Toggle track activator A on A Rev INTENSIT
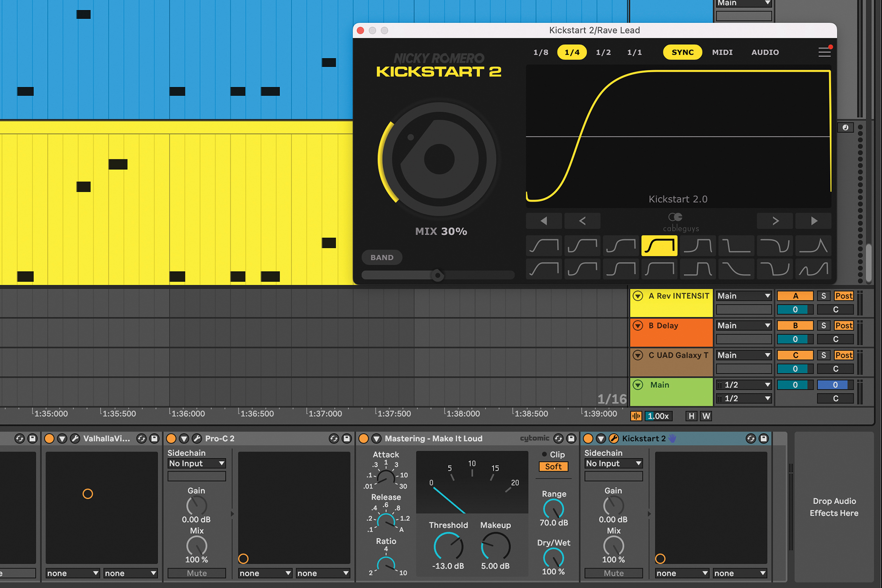 795,296
